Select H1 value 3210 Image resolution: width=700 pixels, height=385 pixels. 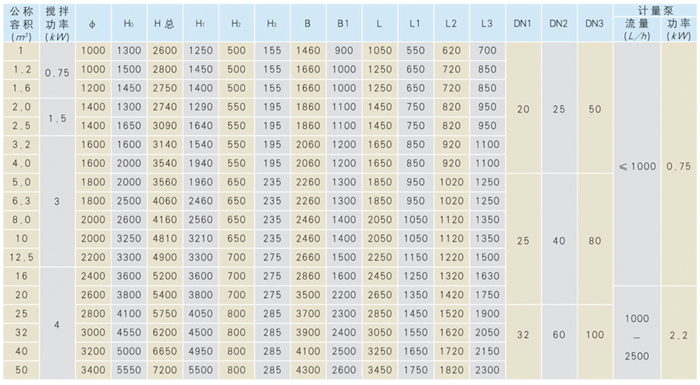click(x=200, y=239)
